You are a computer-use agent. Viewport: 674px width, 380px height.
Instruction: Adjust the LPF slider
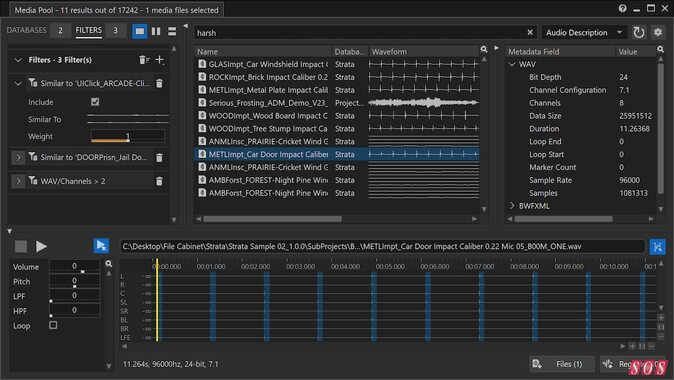tap(74, 296)
